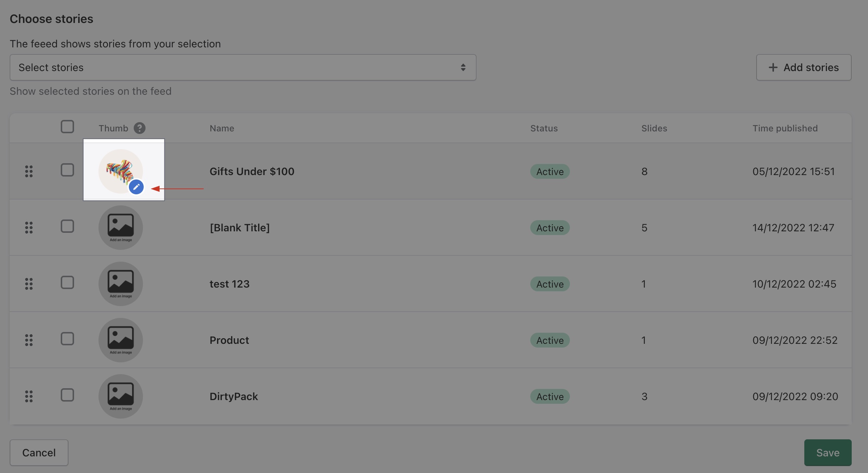The width and height of the screenshot is (868, 473).
Task: Click Active status badge for DirtyPack
Action: [550, 396]
